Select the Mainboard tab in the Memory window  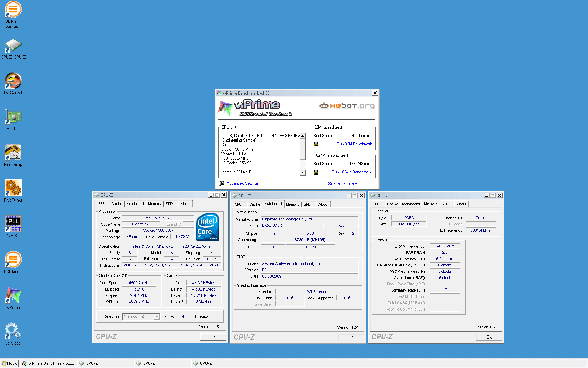click(411, 204)
